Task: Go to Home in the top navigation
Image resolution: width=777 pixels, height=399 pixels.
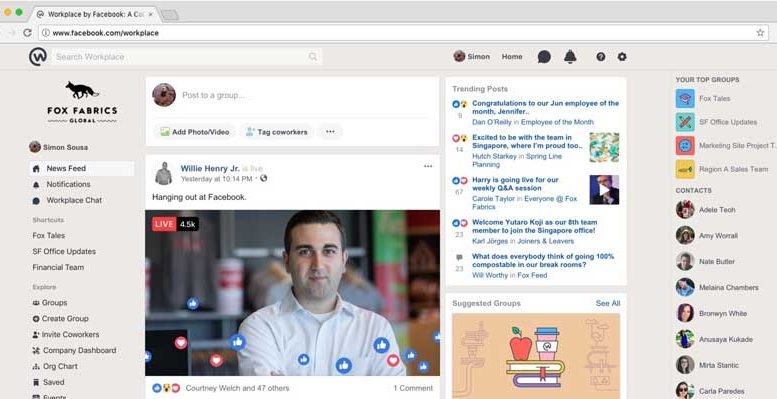Action: tap(512, 57)
